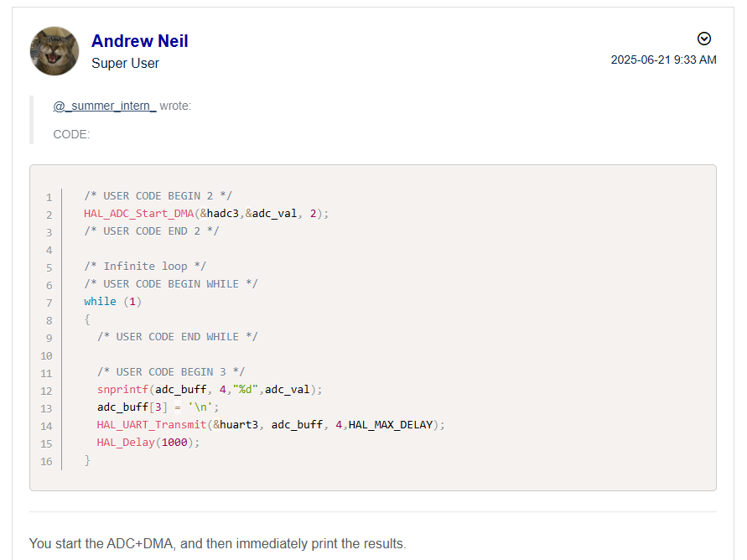This screenshot has width=747, height=560.
Task: Click the "Infinite loop" comment
Action: coord(145,267)
